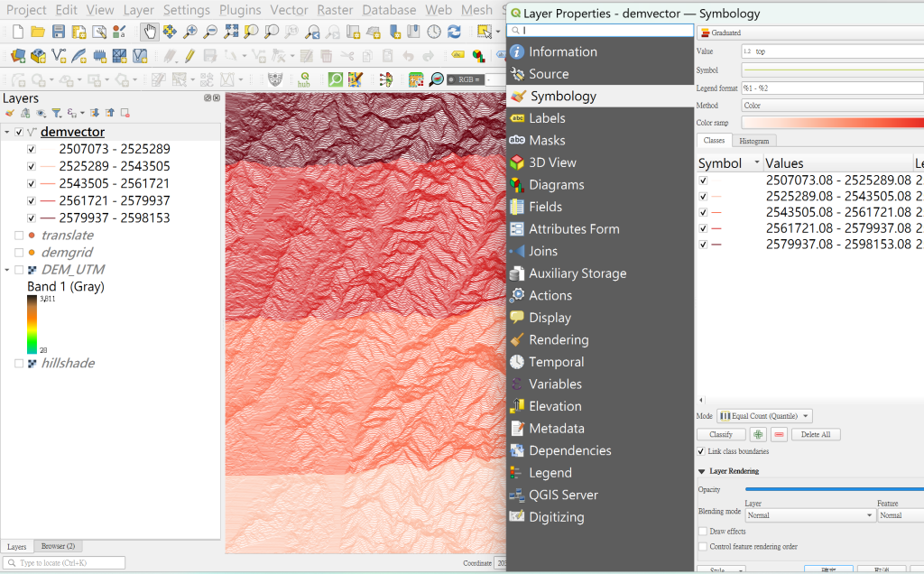Click the Type to locate search box

(x=64, y=563)
